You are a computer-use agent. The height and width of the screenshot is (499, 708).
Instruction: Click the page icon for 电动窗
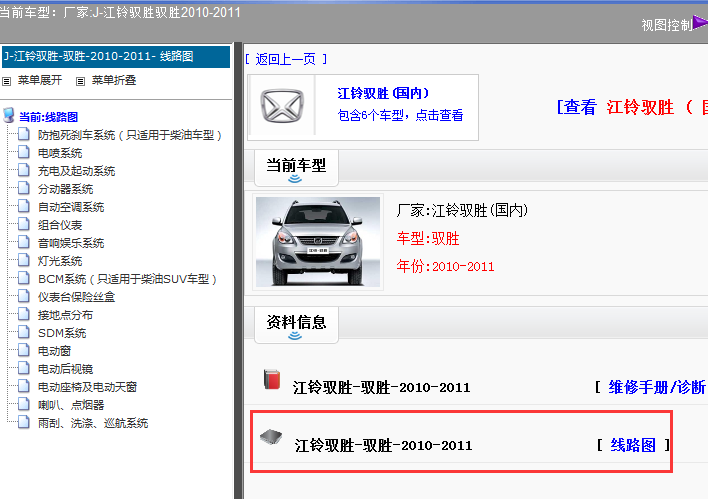pyautogui.click(x=24, y=350)
